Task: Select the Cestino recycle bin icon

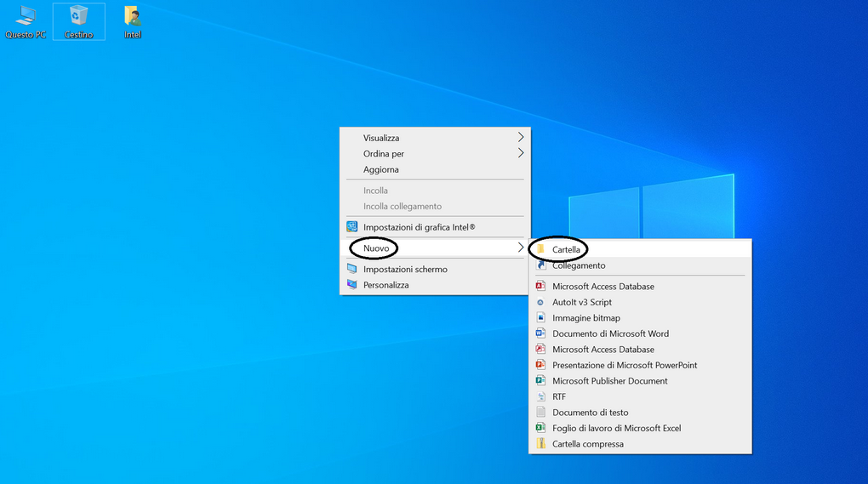Action: click(x=78, y=22)
